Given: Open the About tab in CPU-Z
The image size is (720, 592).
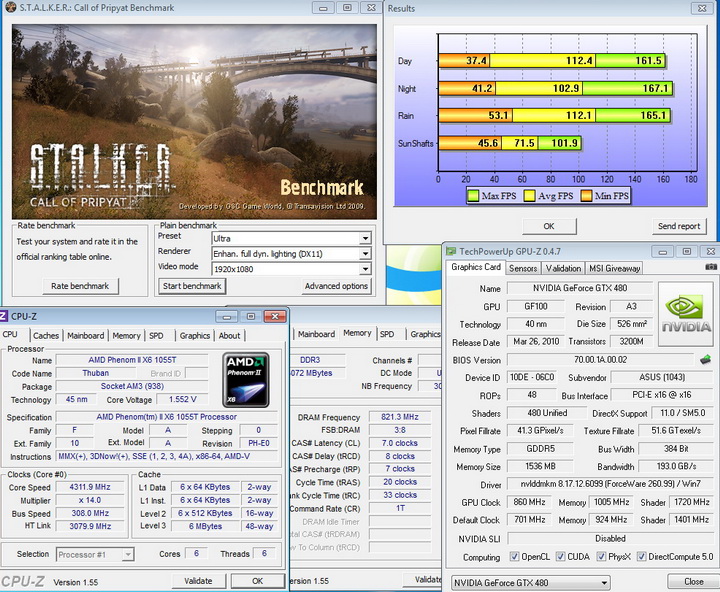Looking at the screenshot, I should click(x=230, y=336).
